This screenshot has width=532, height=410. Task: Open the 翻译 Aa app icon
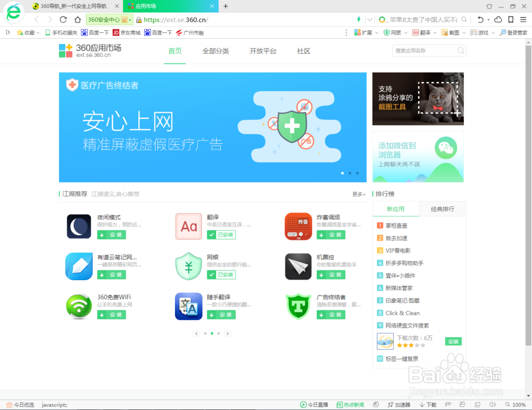coord(189,226)
